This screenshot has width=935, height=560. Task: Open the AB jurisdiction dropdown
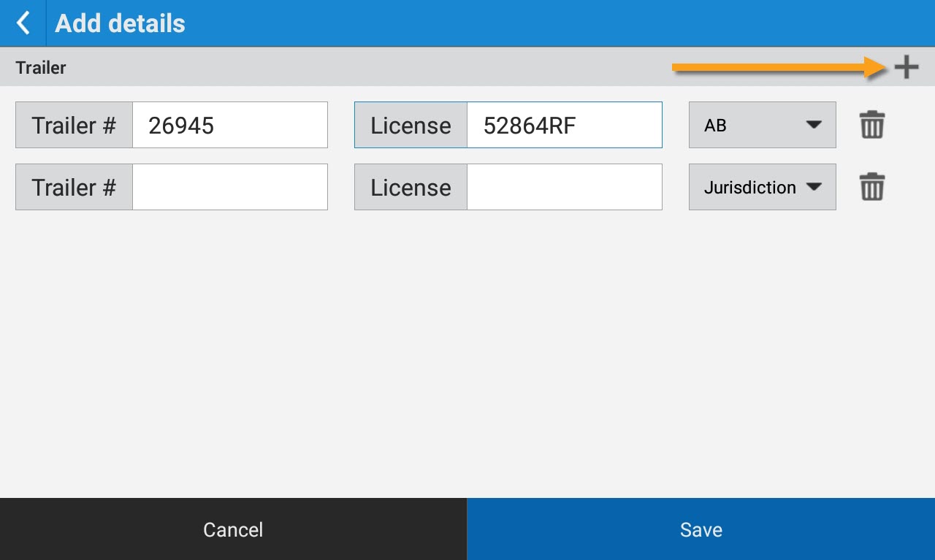[763, 125]
